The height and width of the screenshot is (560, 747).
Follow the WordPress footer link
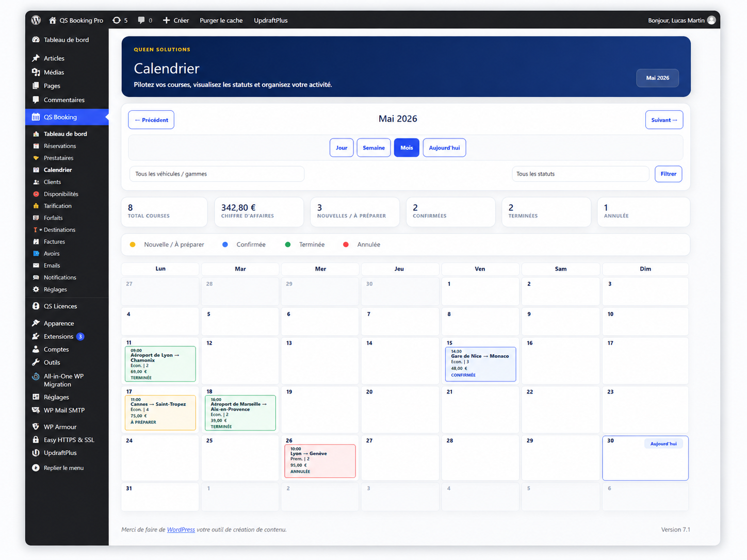tap(181, 530)
